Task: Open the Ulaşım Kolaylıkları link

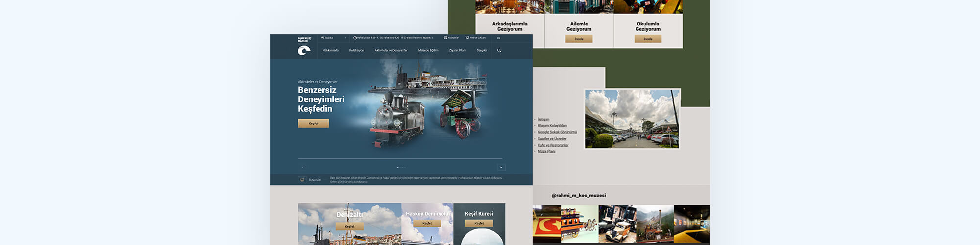Action: [x=552, y=125]
